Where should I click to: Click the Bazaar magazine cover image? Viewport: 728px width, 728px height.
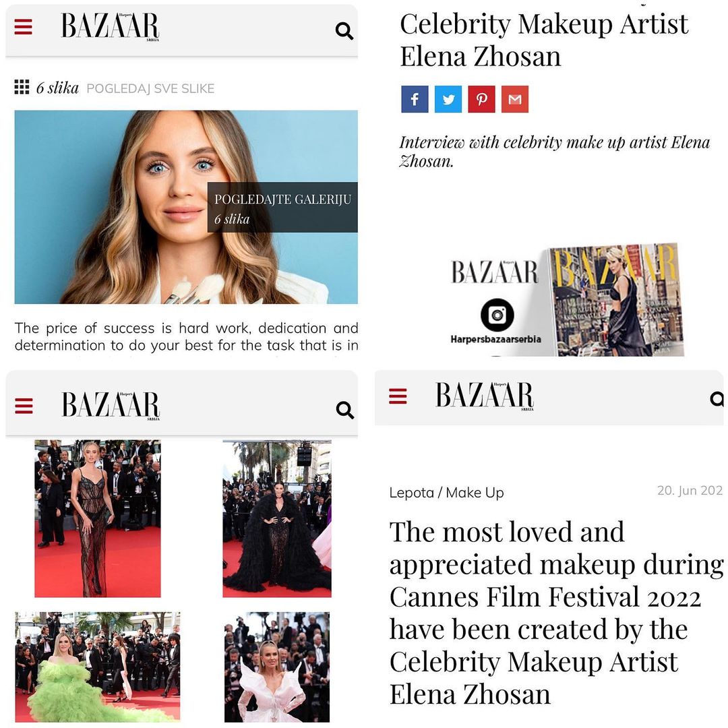coord(615,300)
